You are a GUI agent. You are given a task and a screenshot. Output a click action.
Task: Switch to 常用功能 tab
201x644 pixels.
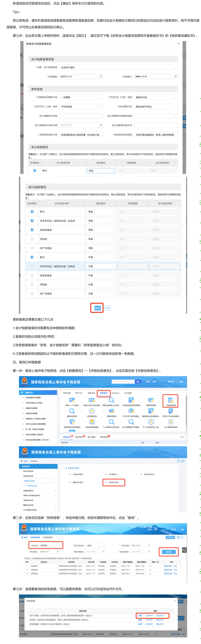tap(67, 393)
